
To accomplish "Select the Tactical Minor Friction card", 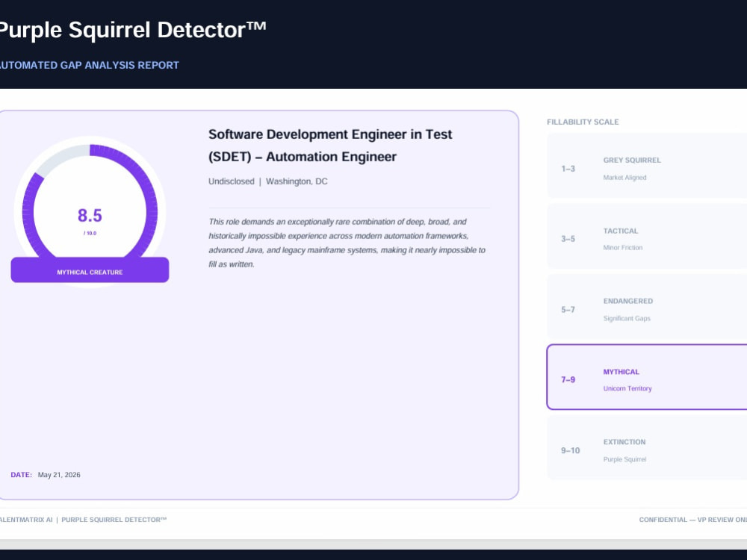I will click(x=647, y=237).
